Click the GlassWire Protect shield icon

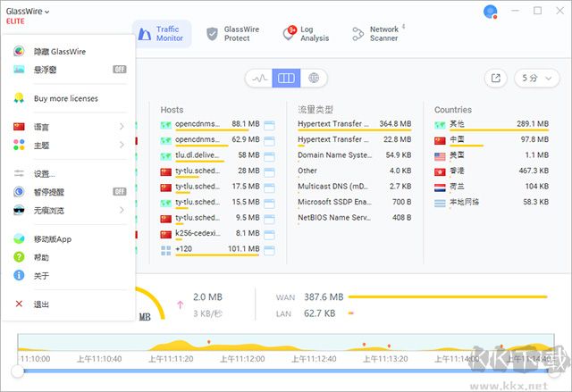pos(212,34)
